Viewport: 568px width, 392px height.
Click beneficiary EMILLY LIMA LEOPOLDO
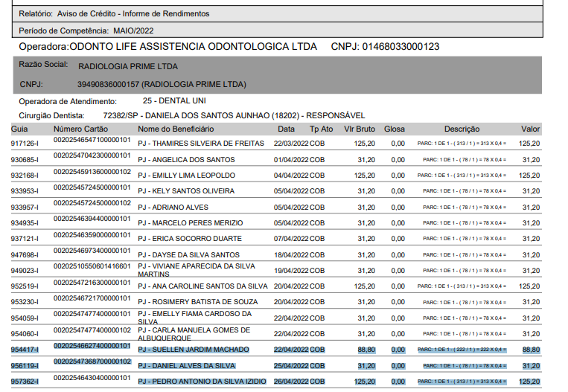[190, 176]
